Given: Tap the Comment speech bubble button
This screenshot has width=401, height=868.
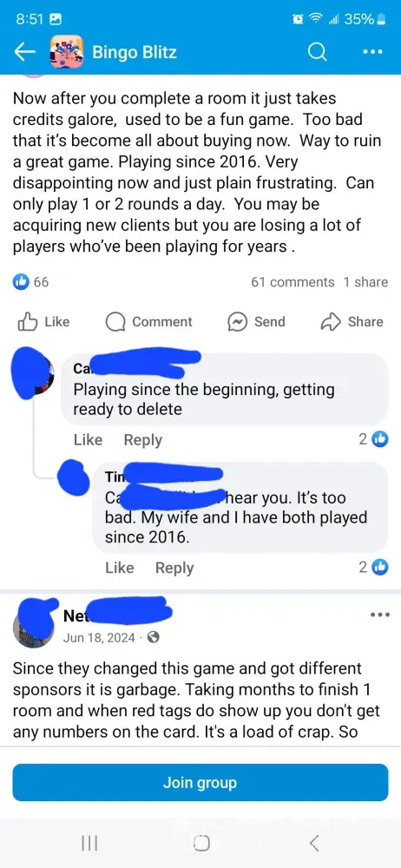Looking at the screenshot, I should 148,322.
